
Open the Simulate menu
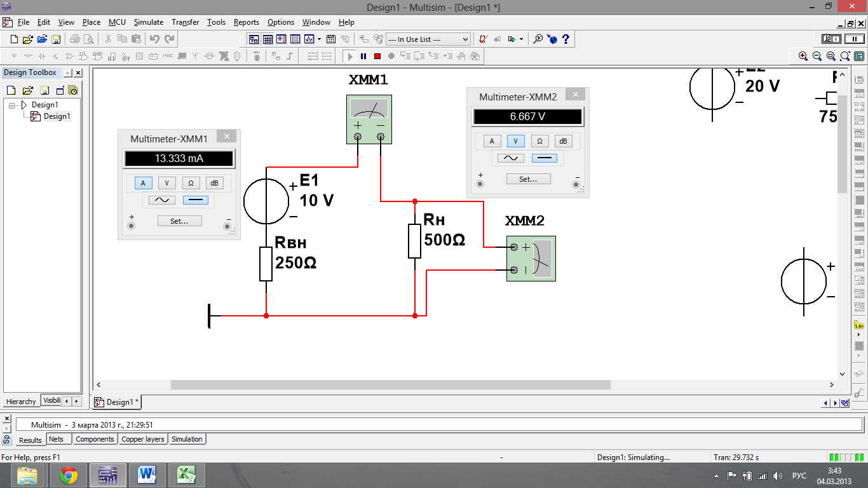[x=149, y=22]
